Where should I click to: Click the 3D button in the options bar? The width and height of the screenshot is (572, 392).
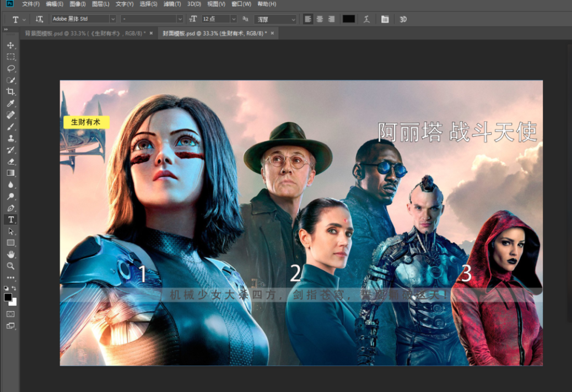(x=403, y=19)
